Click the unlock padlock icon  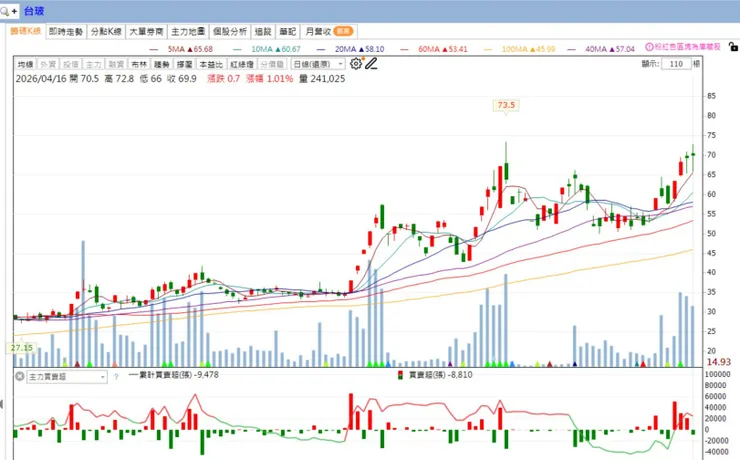(x=732, y=46)
